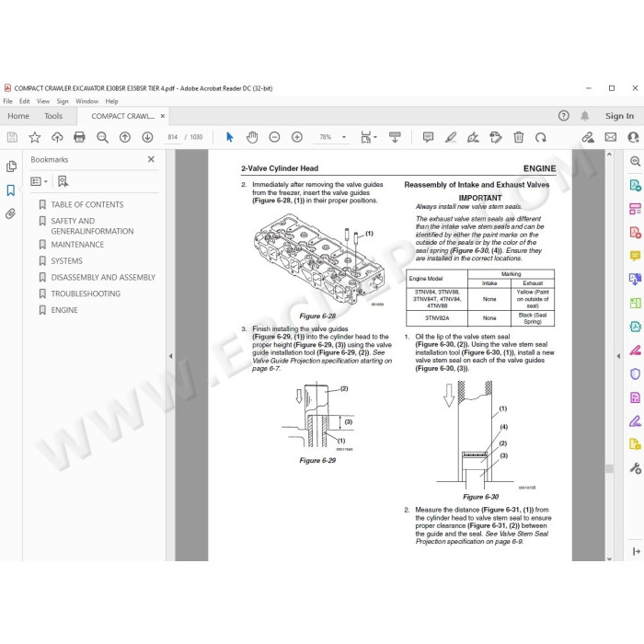
Task: Jump to DISASSEMBLY AND ASSEMBLY bookmark
Action: pyautogui.click(x=103, y=278)
